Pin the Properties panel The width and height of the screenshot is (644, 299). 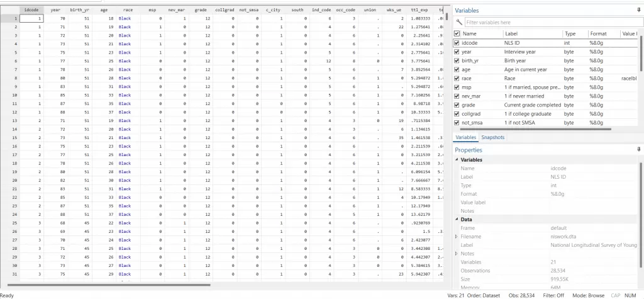(638, 150)
